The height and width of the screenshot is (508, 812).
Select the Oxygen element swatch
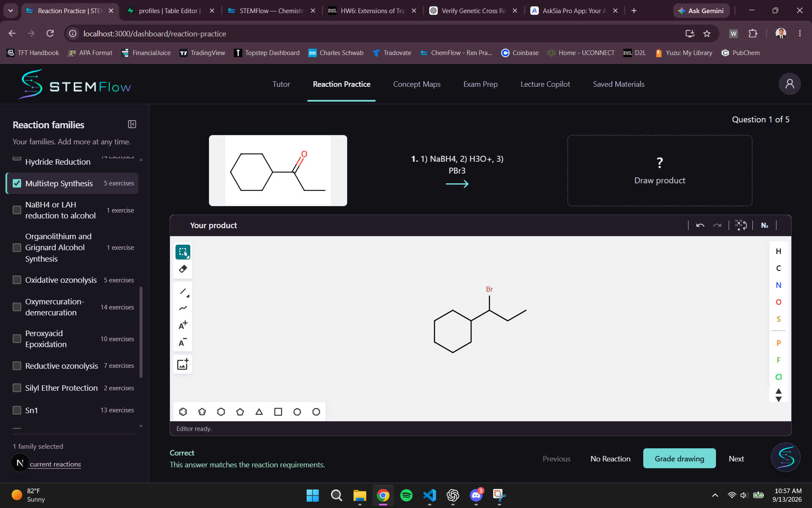tap(778, 302)
